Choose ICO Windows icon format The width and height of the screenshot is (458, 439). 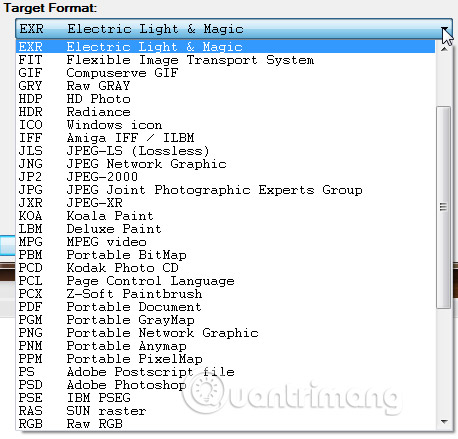(x=226, y=125)
